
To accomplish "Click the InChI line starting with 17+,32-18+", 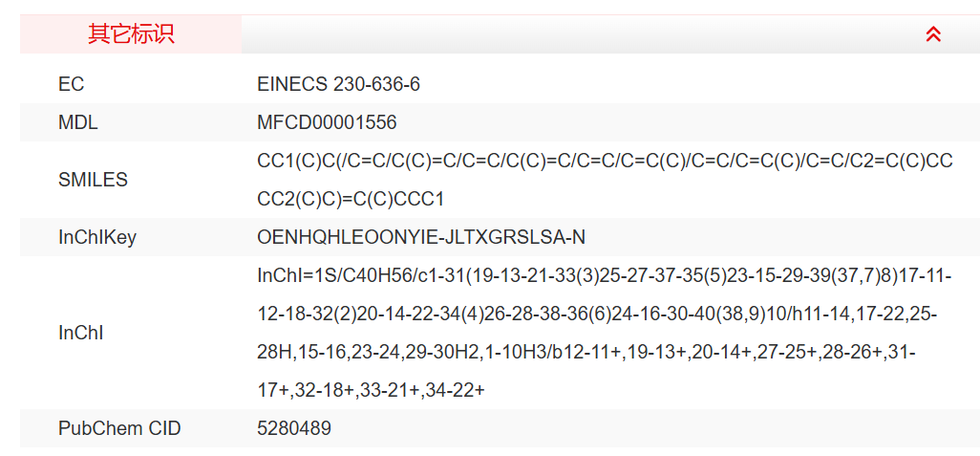I will tap(371, 390).
